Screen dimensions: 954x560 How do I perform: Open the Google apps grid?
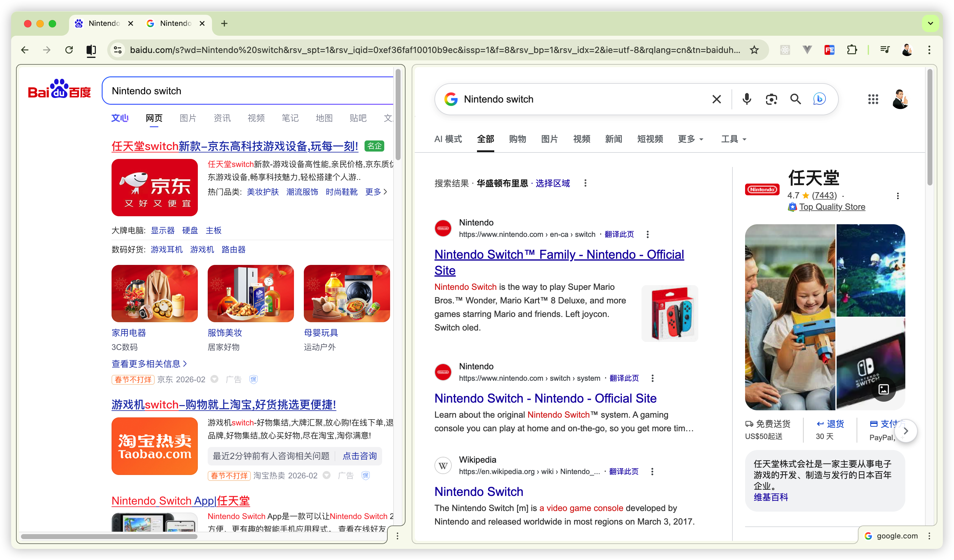coord(873,99)
